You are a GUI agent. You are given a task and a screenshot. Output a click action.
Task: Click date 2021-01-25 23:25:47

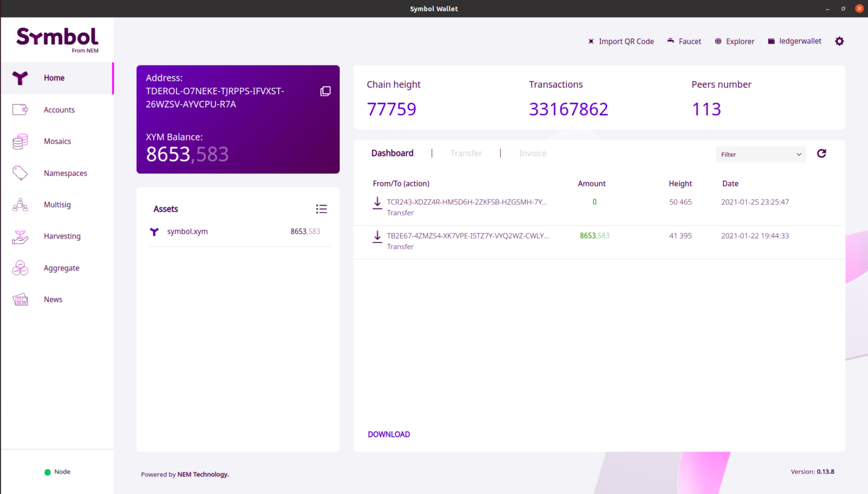point(755,202)
